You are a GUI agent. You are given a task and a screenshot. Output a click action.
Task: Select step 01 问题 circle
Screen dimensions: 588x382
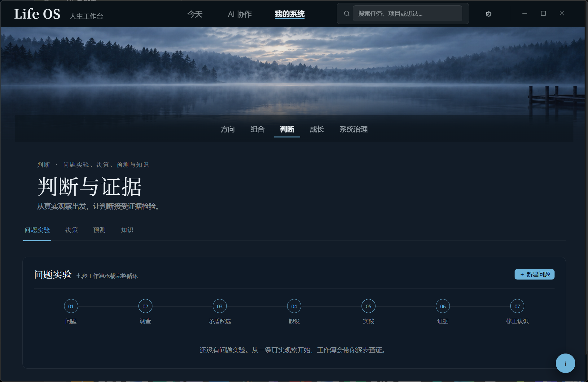click(71, 306)
